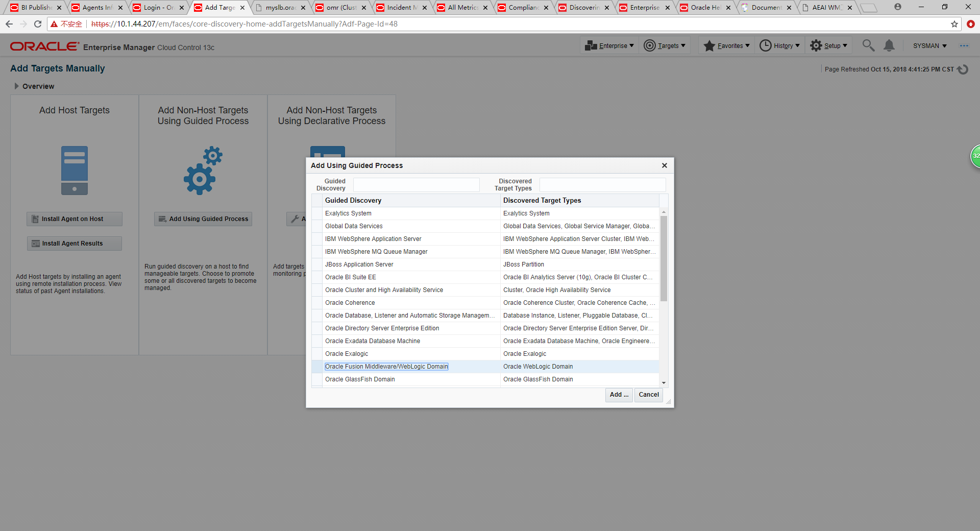Screen dimensions: 980x531
Task: Click the Guided Process gears icon
Action: (203, 171)
